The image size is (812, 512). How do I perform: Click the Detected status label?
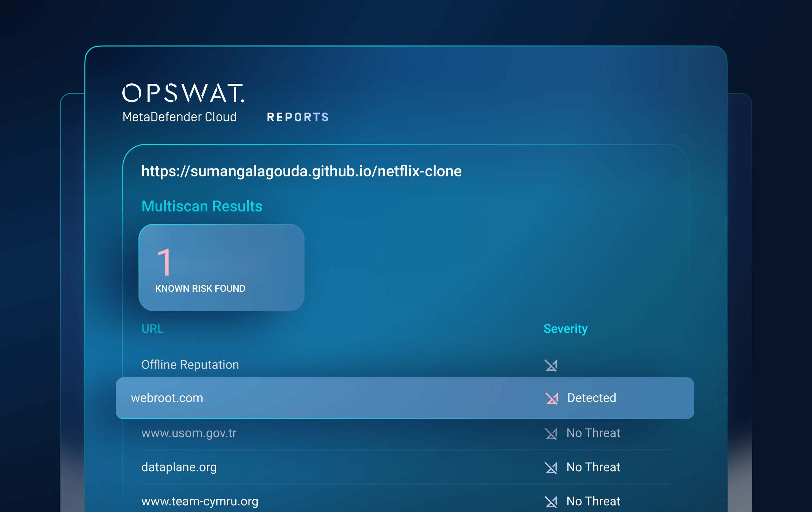click(x=592, y=398)
